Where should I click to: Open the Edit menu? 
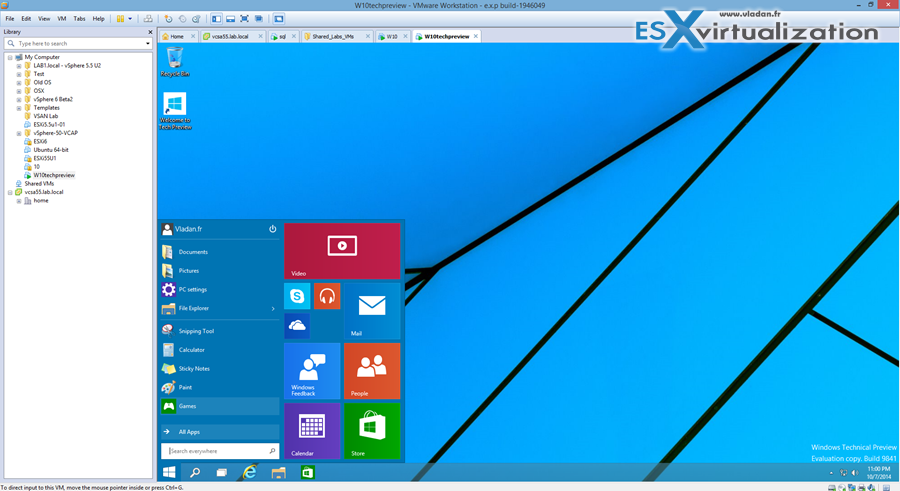click(x=26, y=18)
